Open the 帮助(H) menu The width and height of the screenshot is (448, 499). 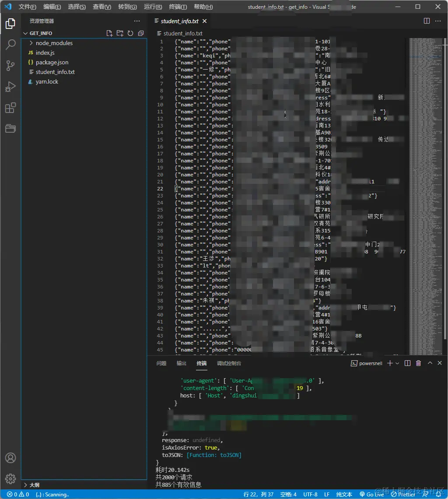coord(203,7)
